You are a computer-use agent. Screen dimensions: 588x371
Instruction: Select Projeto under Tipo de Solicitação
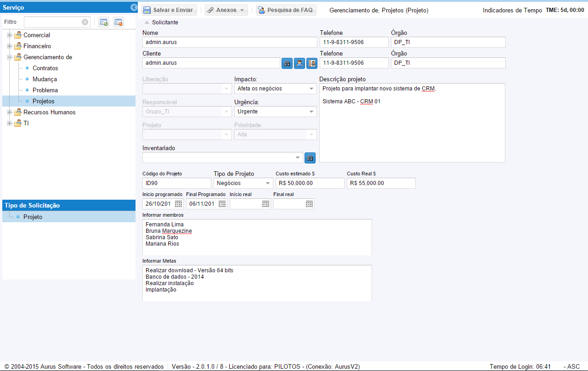[33, 217]
